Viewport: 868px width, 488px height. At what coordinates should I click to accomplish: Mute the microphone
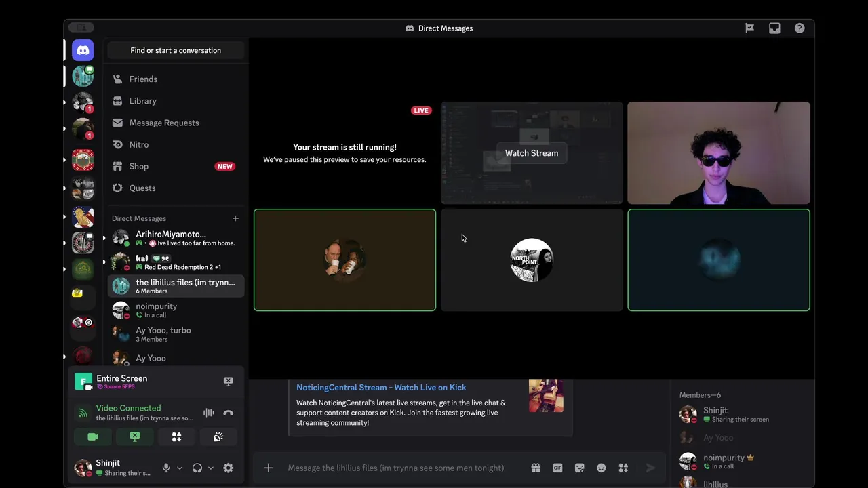[166, 468]
